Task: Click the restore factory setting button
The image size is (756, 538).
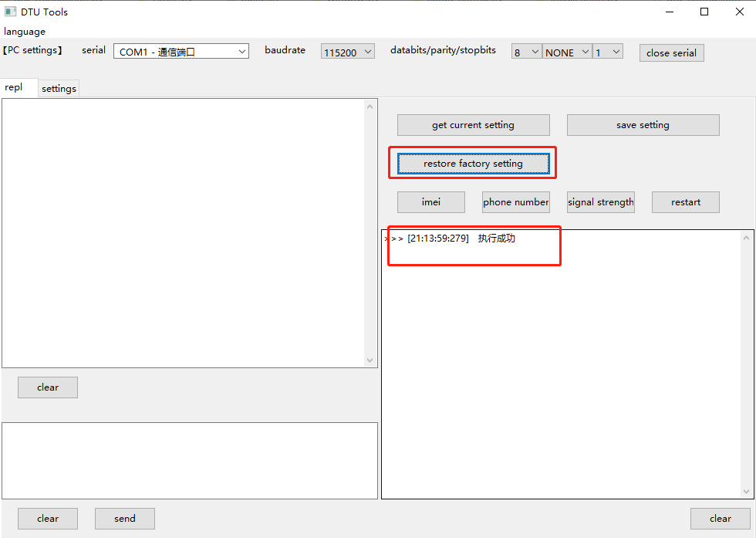Action: coord(473,163)
